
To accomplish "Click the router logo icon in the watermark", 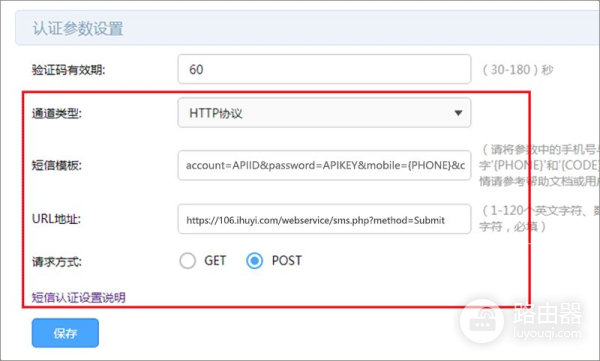I will tap(482, 321).
